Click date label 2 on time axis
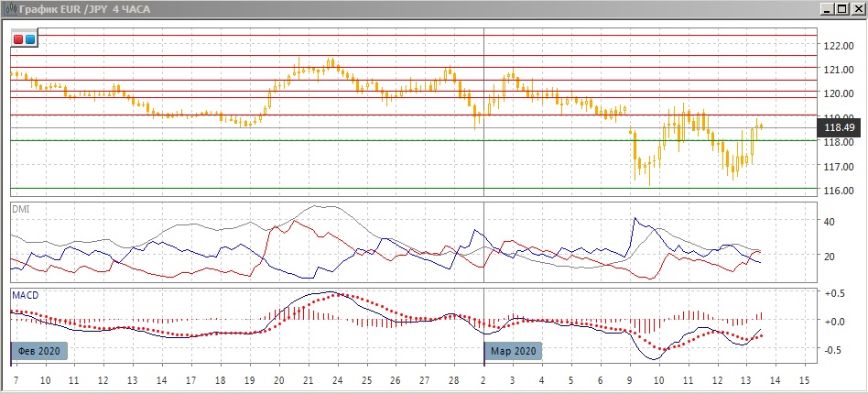Screen dimensions: 868x394 [483, 381]
